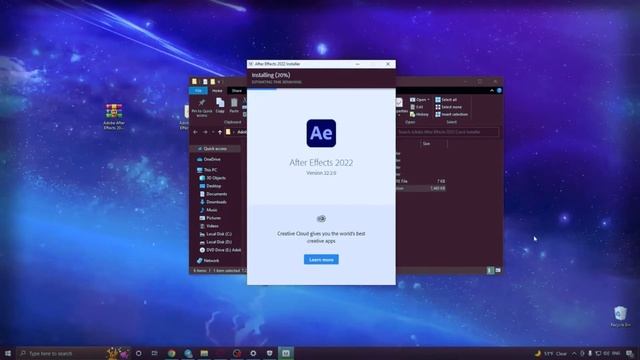This screenshot has height=360, width=640.
Task: Click the Forward arrow in File Explorer
Action: click(x=205, y=132)
